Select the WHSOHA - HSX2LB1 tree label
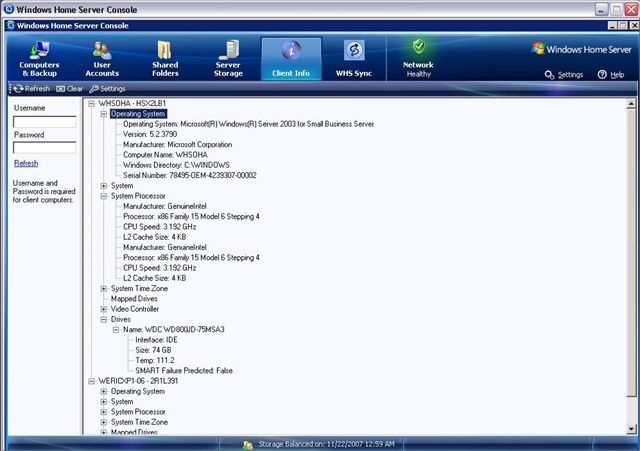The width and height of the screenshot is (640, 451). click(x=132, y=103)
